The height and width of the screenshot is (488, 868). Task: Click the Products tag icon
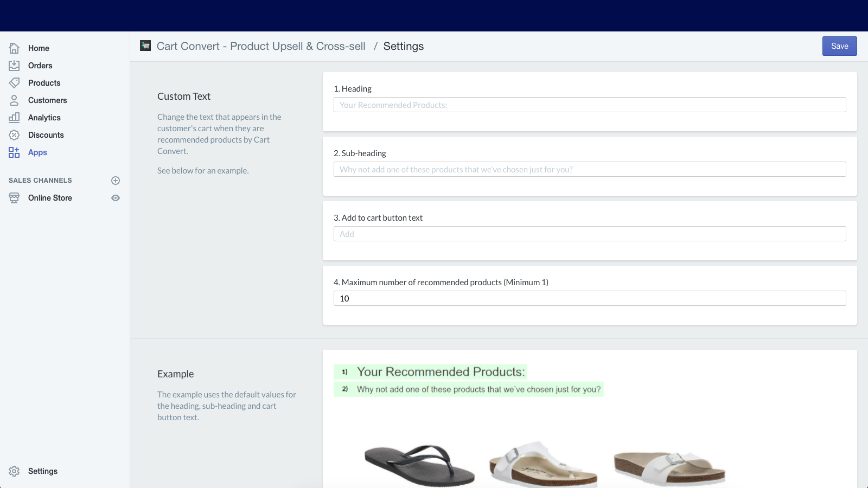14,83
